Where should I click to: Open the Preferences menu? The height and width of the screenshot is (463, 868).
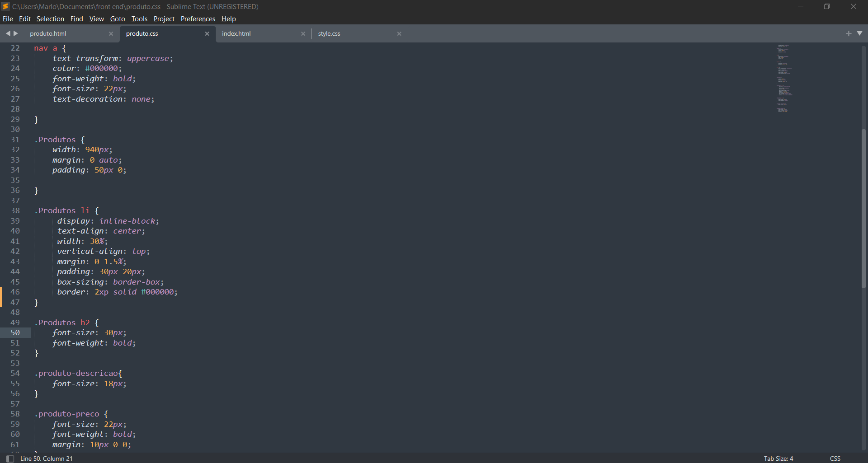(198, 19)
